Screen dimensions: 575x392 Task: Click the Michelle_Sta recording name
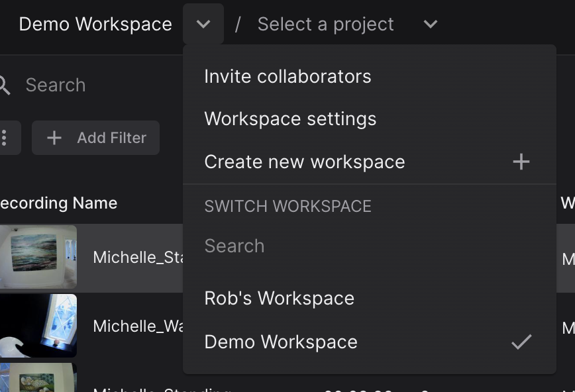[x=138, y=257]
